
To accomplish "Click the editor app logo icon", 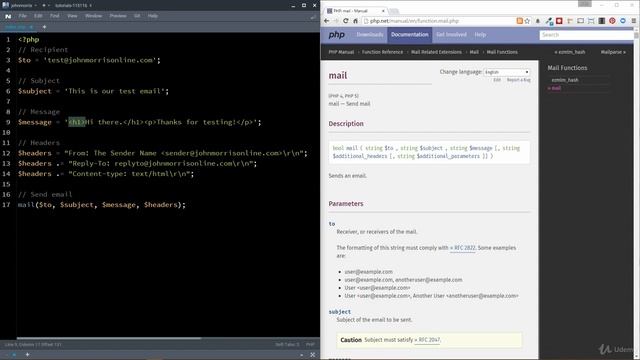I will coord(8,16).
